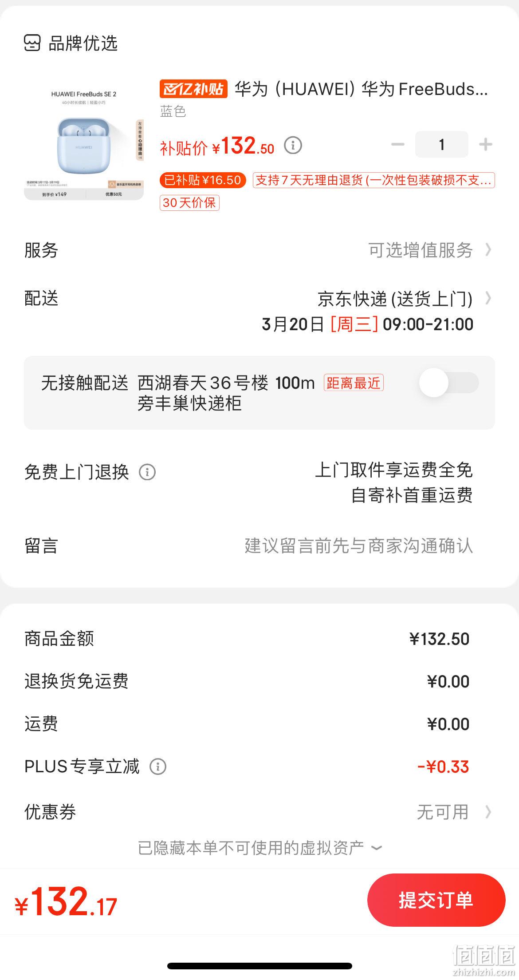Expand 优惠券 无可用 chevron
This screenshot has height=980, width=519.
(488, 812)
